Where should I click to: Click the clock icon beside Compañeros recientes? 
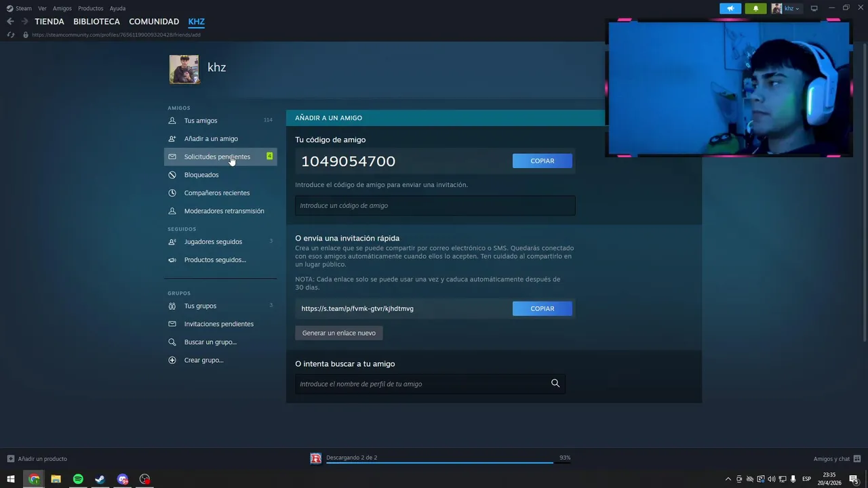172,193
